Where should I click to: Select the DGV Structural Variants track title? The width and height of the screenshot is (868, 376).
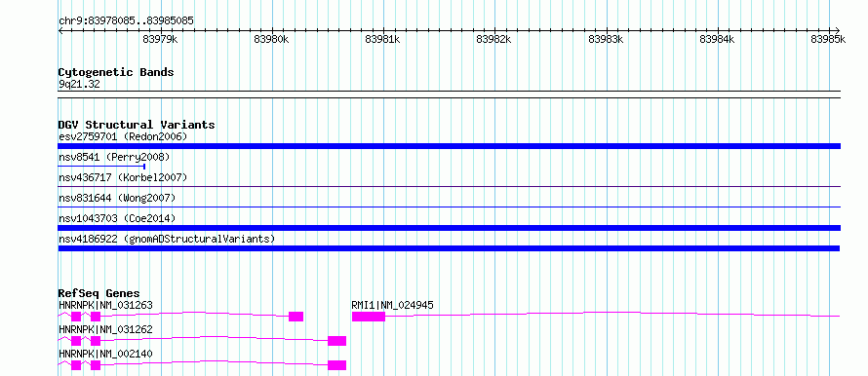tap(137, 125)
